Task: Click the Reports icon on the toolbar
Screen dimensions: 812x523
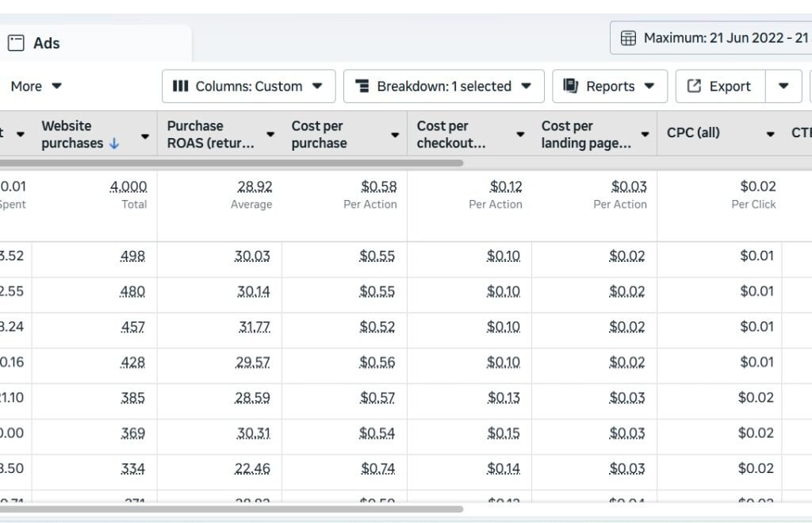Action: pos(570,86)
